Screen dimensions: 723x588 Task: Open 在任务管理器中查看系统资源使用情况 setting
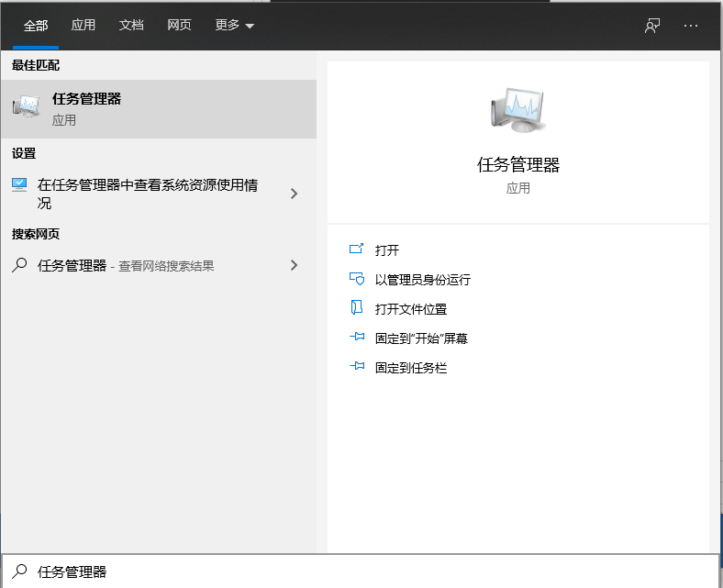(x=148, y=194)
